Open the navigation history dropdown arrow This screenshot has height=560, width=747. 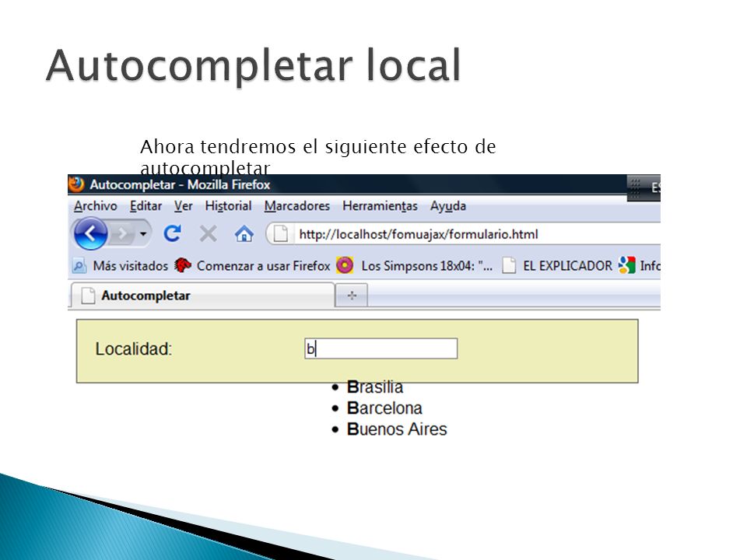click(x=143, y=234)
